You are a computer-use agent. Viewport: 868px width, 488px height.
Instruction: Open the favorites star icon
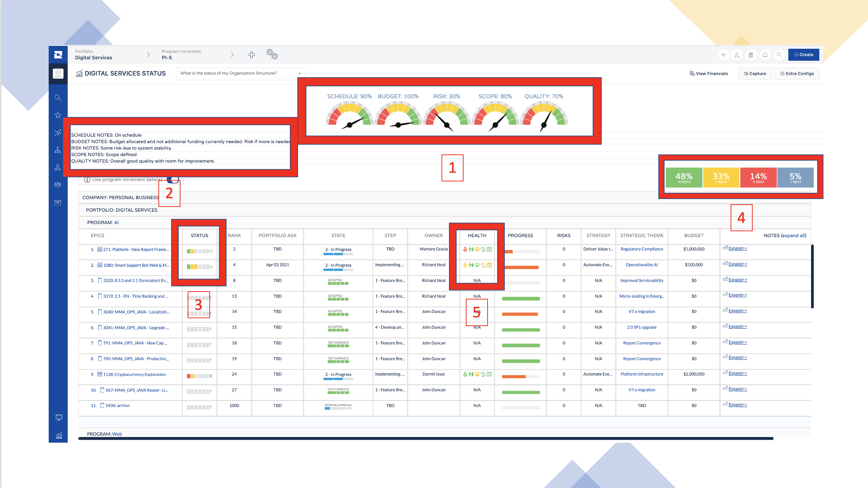[58, 115]
